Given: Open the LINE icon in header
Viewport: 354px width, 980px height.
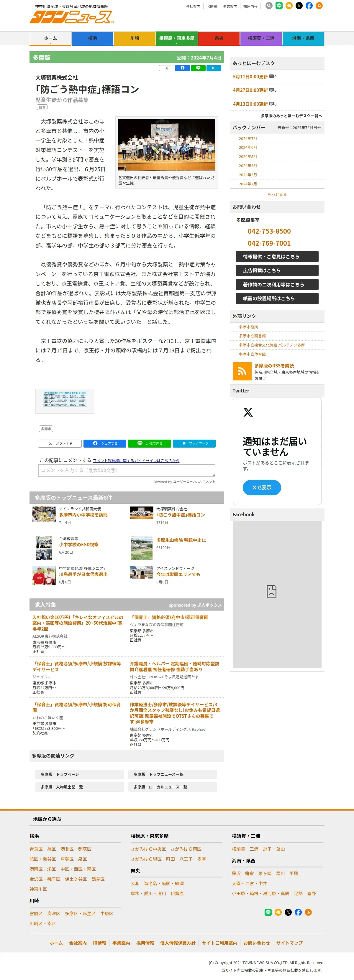Looking at the screenshot, I should [x=279, y=6].
